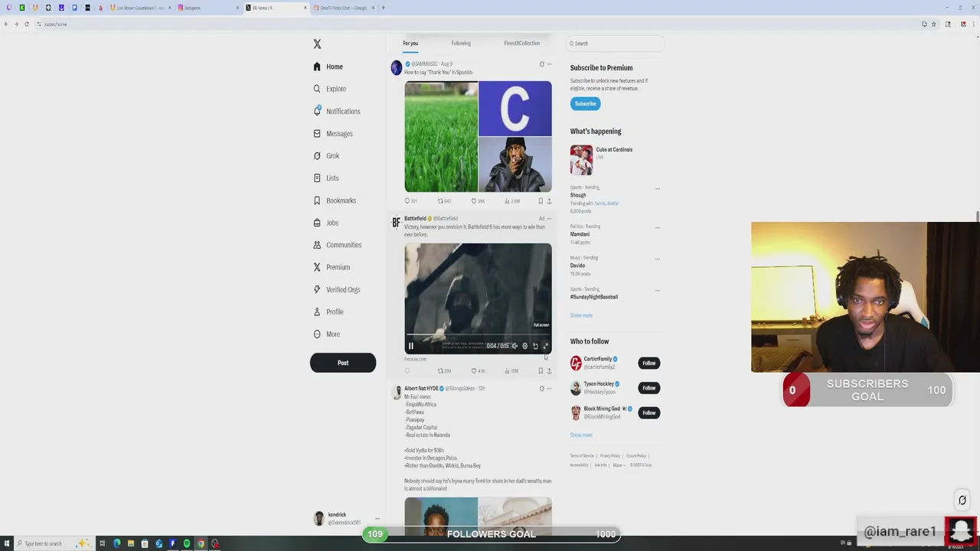This screenshot has width=980, height=551.
Task: Open more options on Albert Nat HYDE's post
Action: click(x=549, y=389)
